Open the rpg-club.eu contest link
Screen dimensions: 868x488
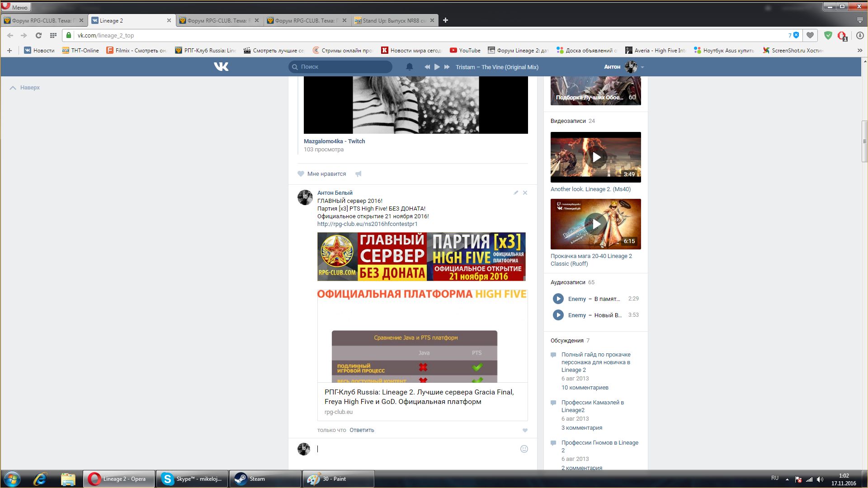(367, 224)
